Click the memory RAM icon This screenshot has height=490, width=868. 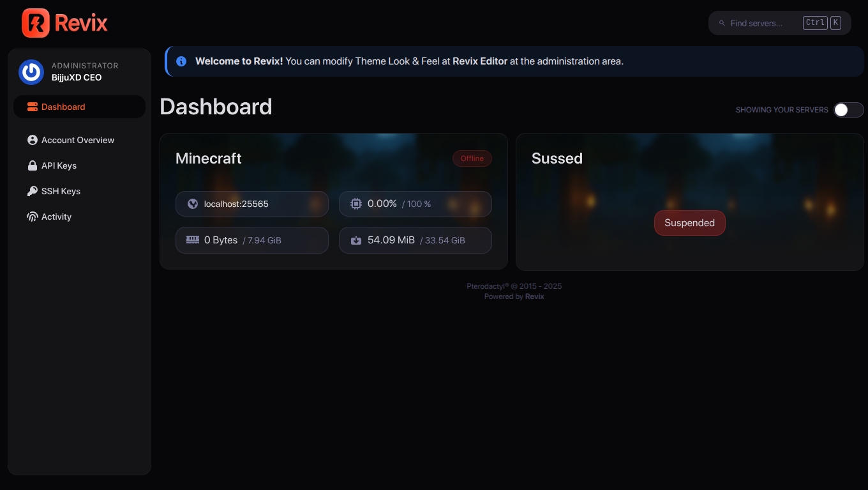(193, 240)
